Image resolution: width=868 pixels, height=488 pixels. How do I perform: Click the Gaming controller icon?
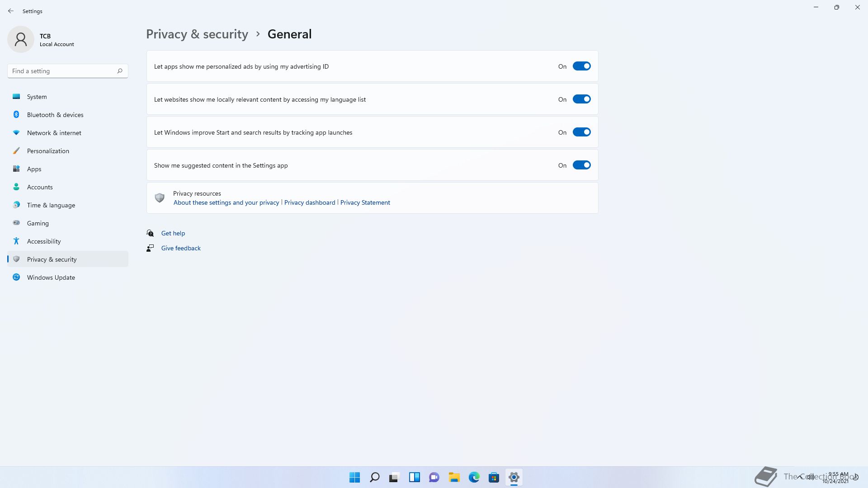click(x=16, y=223)
